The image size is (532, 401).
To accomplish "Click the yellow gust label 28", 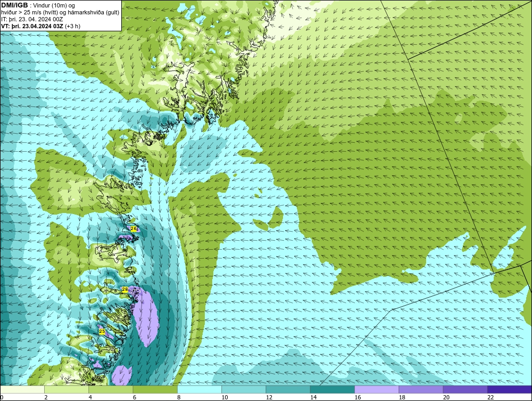I will coord(125,289).
